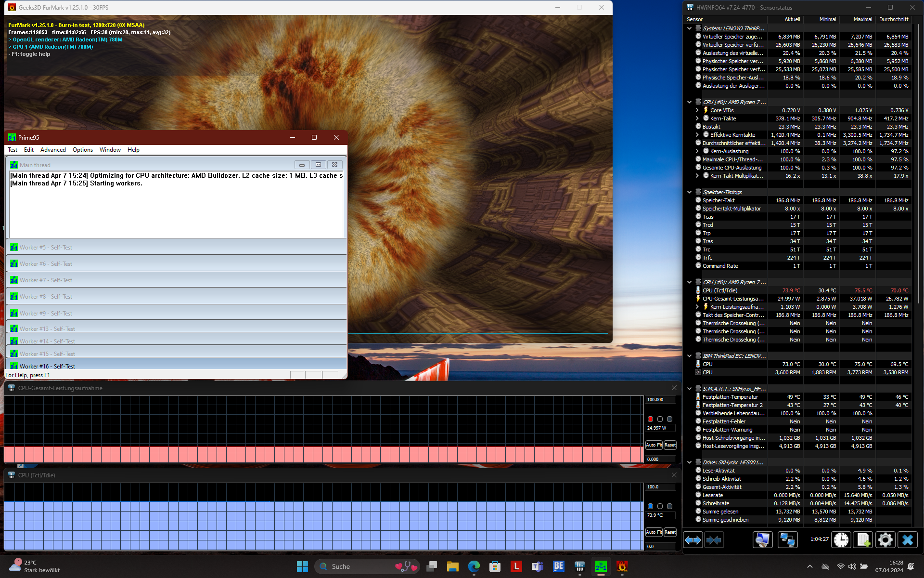This screenshot has height=578, width=924.
Task: Click the expand-columns arrows icon in HWiNFO
Action: coord(693,540)
